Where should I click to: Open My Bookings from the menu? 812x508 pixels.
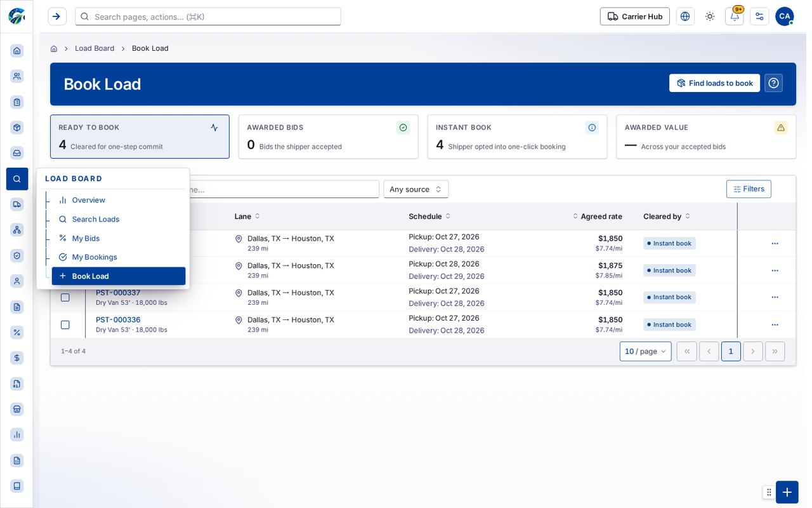click(x=119, y=257)
